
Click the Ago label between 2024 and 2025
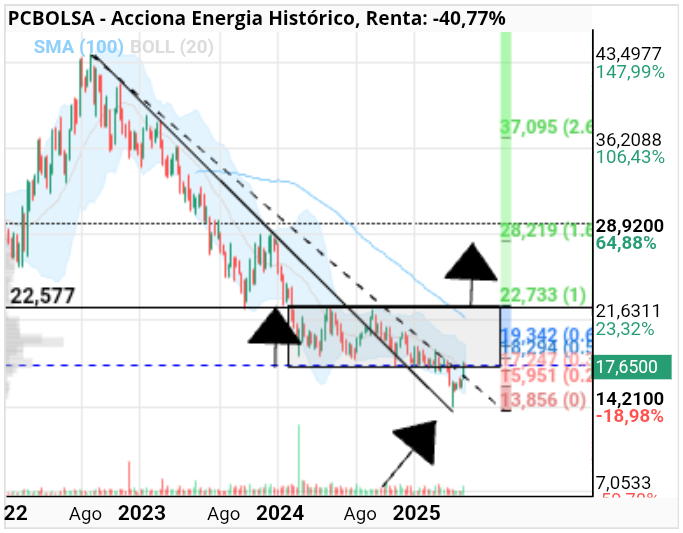click(360, 515)
